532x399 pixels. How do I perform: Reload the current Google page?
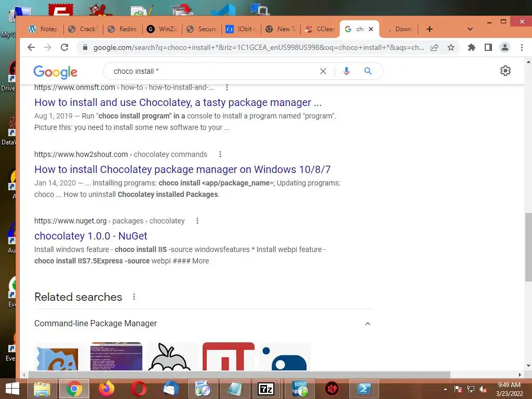64,47
